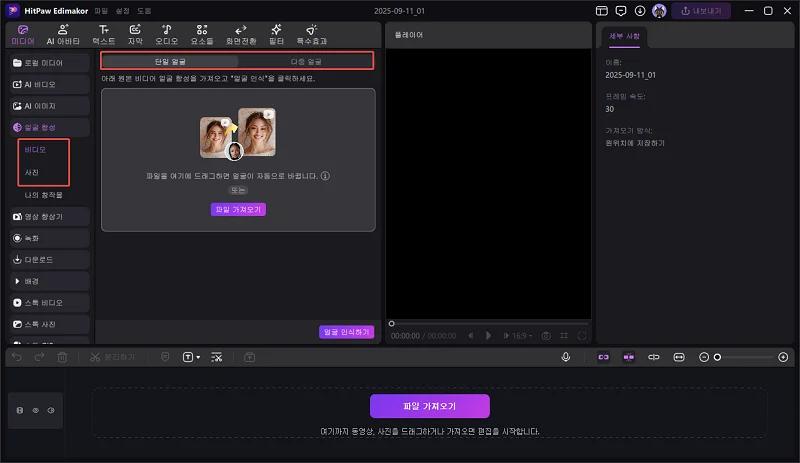Click the Export (내보내기) button

click(x=701, y=11)
